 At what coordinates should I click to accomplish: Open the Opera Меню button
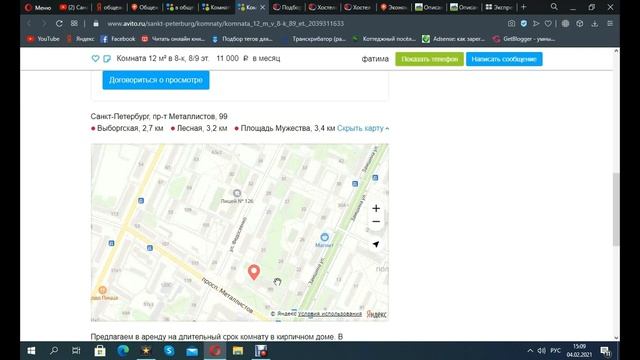coord(37,7)
